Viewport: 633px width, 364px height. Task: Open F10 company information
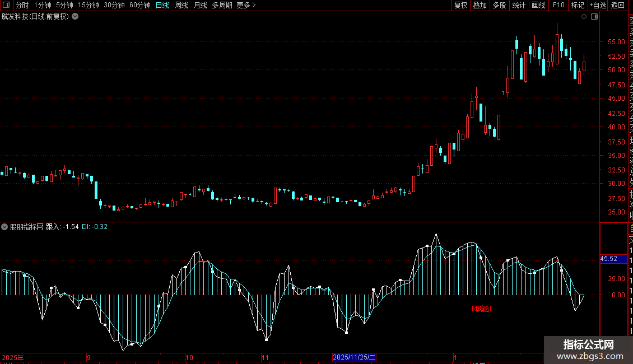(558, 5)
